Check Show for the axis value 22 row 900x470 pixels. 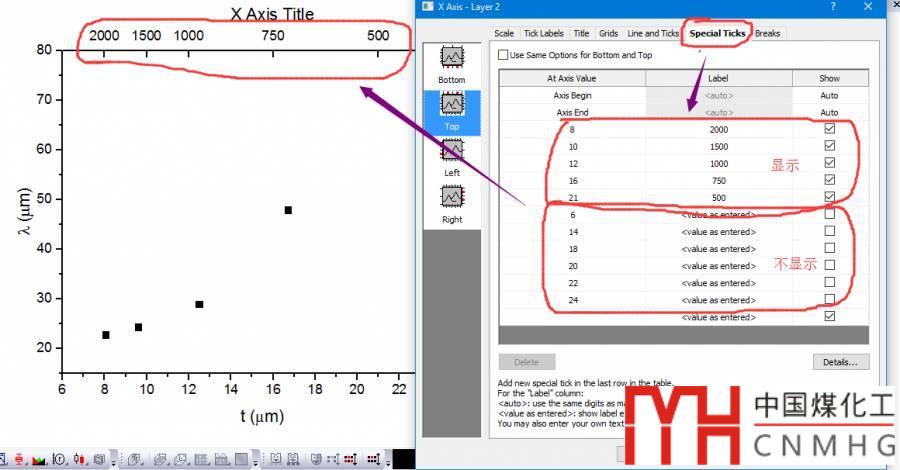829,282
